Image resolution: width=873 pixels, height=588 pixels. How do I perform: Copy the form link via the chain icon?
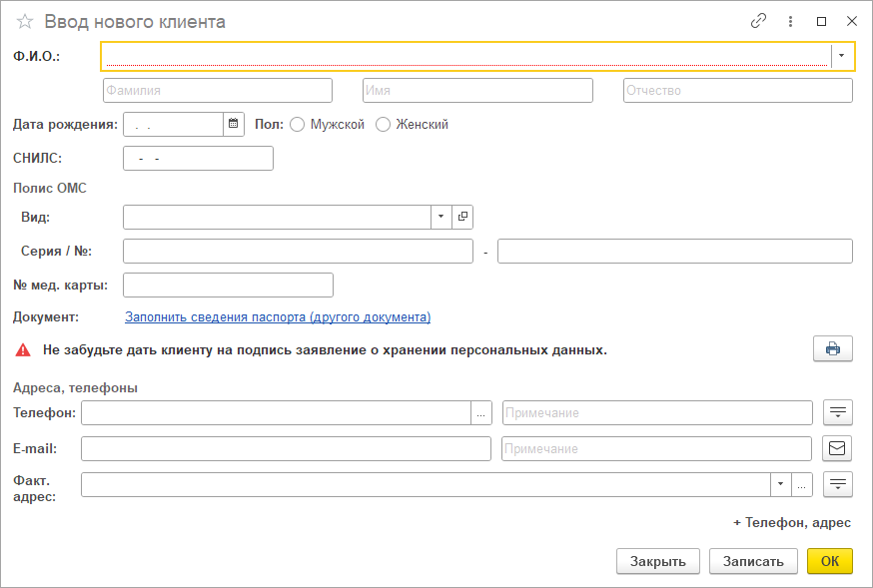[758, 21]
